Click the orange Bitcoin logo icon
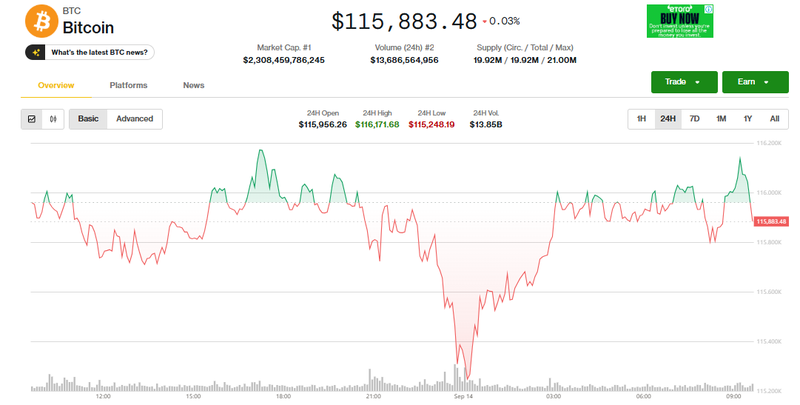The height and width of the screenshot is (405, 800). tap(42, 20)
